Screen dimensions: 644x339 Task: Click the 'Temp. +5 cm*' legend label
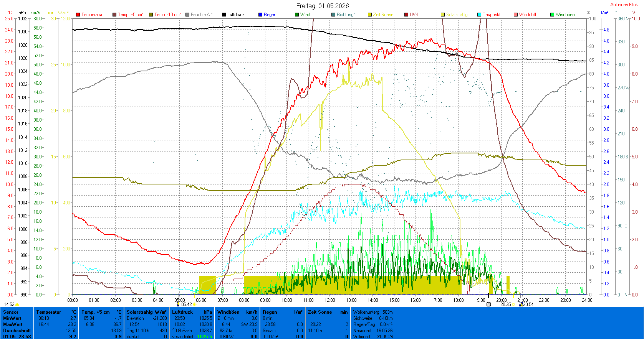(131, 15)
